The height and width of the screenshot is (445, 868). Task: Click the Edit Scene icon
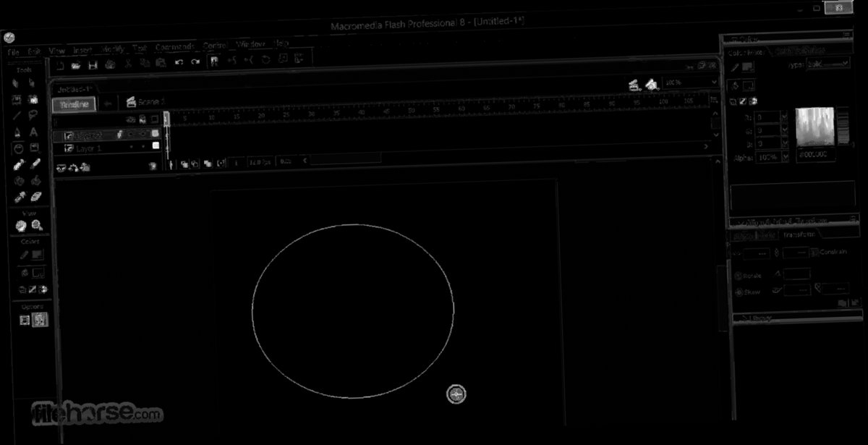(x=634, y=85)
